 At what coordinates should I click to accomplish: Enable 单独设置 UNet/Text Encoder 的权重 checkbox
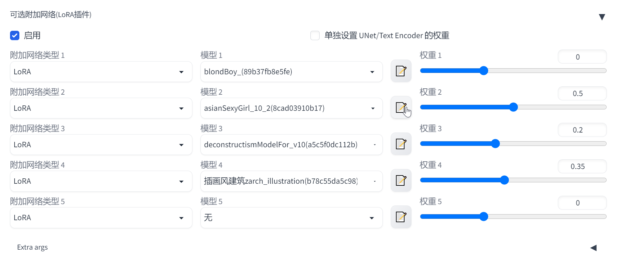[x=315, y=35]
